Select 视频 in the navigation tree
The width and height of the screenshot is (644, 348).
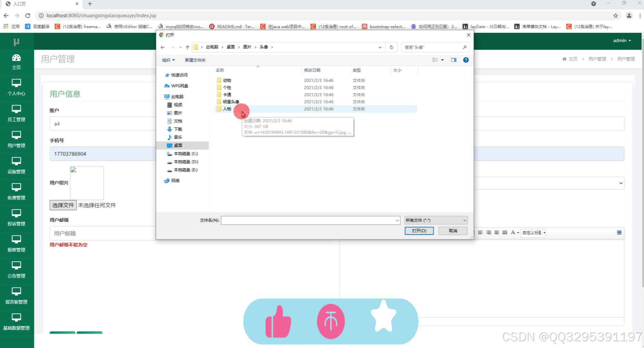click(x=175, y=105)
